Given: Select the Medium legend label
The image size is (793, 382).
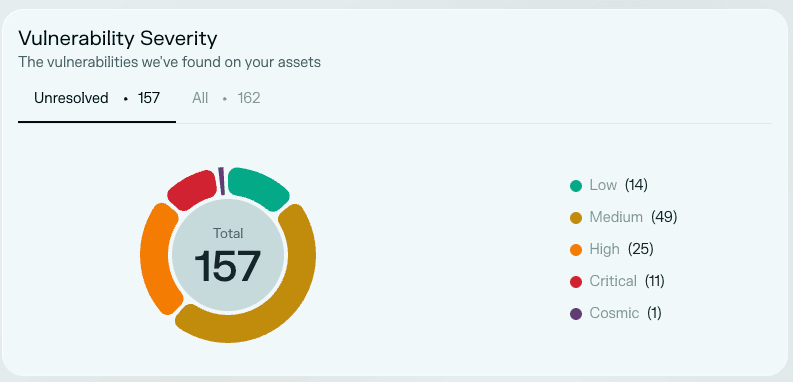Looking at the screenshot, I should 616,217.
